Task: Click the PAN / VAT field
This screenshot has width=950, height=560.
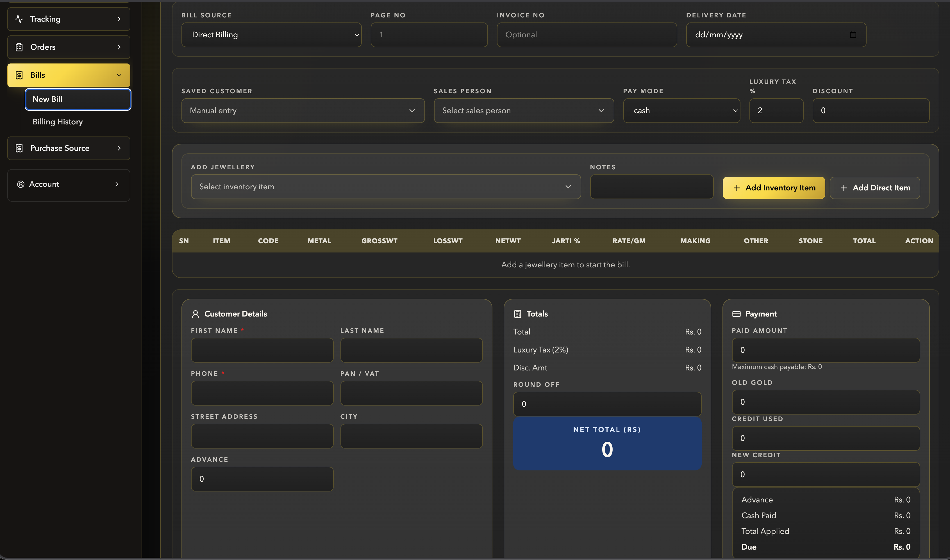Action: pos(412,393)
